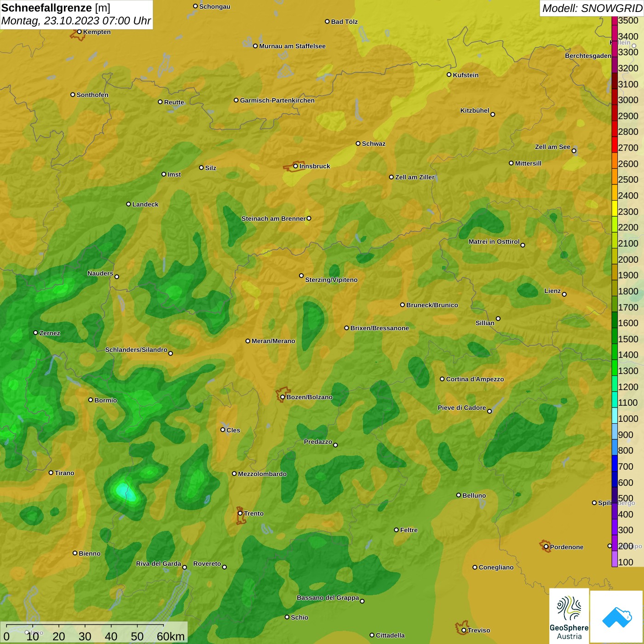Click the Innsbruck city marker dot
Image resolution: width=644 pixels, height=644 pixels.
pyautogui.click(x=296, y=166)
